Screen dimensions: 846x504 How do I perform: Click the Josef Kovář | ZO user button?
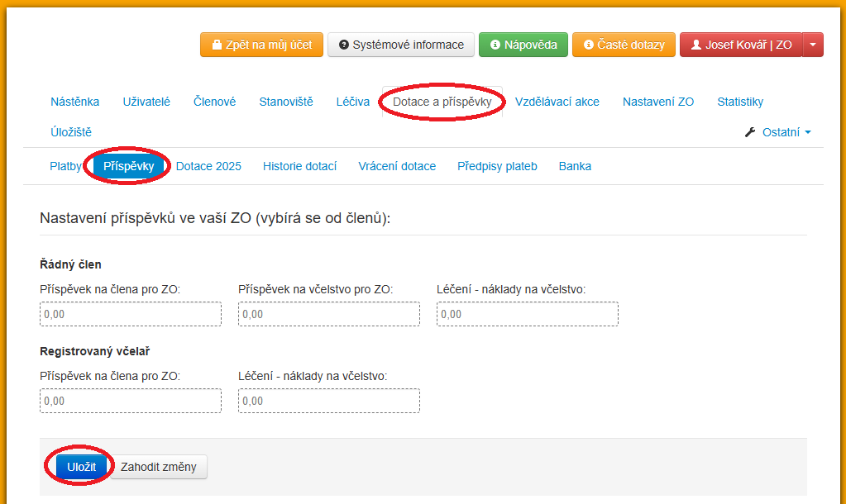click(x=741, y=45)
